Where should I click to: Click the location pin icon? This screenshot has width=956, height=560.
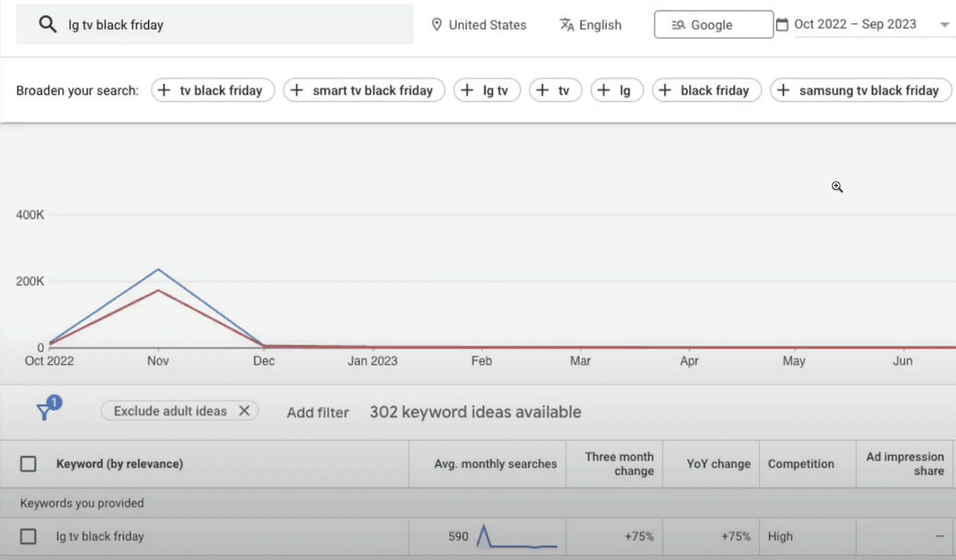pos(436,25)
